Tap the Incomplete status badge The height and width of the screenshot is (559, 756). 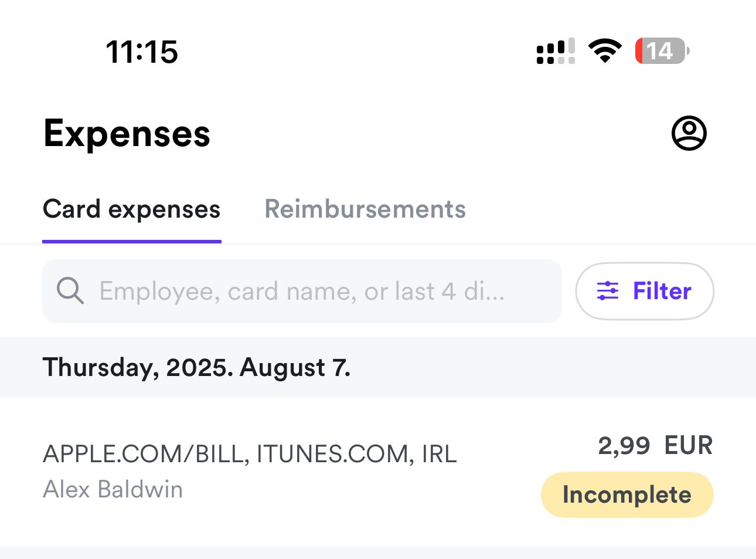tap(626, 494)
